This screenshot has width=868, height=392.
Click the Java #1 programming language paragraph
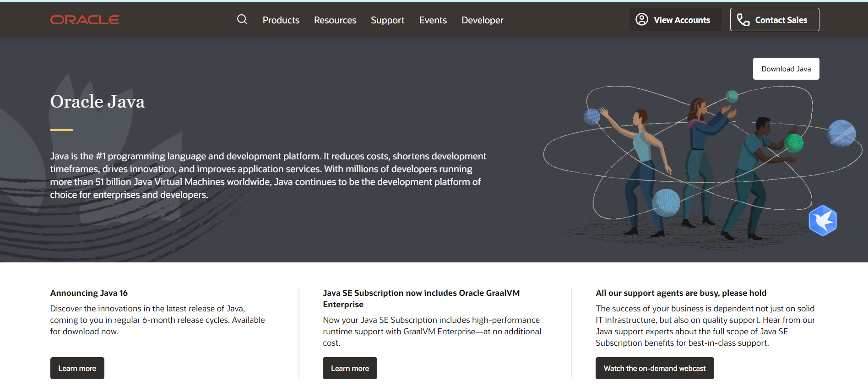click(x=268, y=175)
